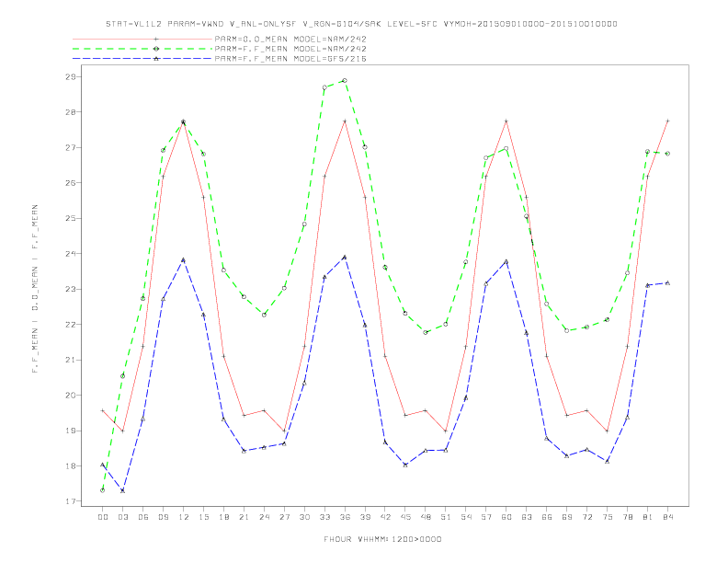Click y-axis tick value 18

71,465
